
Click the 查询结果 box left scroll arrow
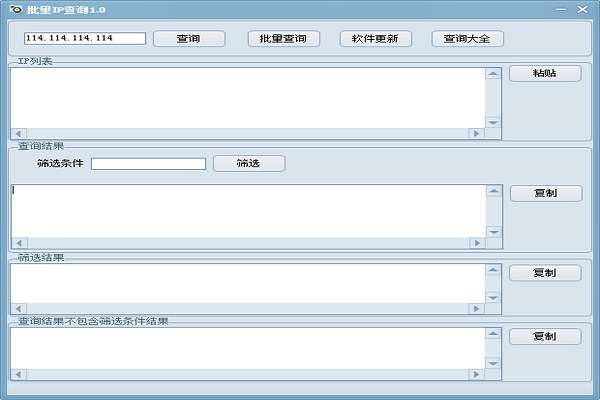point(19,243)
